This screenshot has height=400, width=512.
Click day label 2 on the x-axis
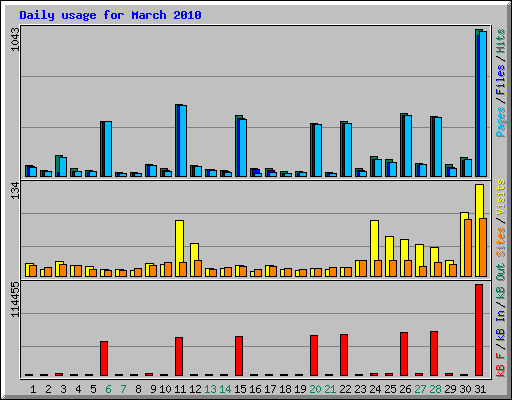coord(48,389)
